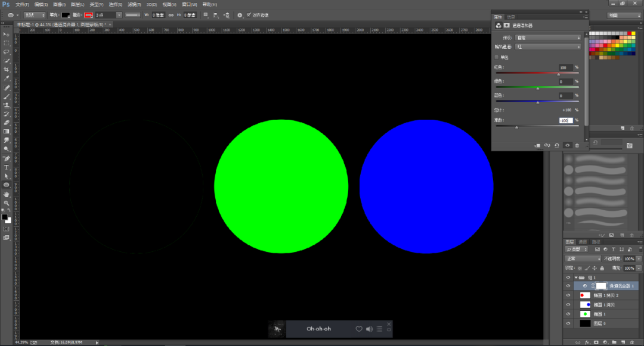Select the Rectangular Marquee tool
This screenshot has width=644, height=346.
6,43
